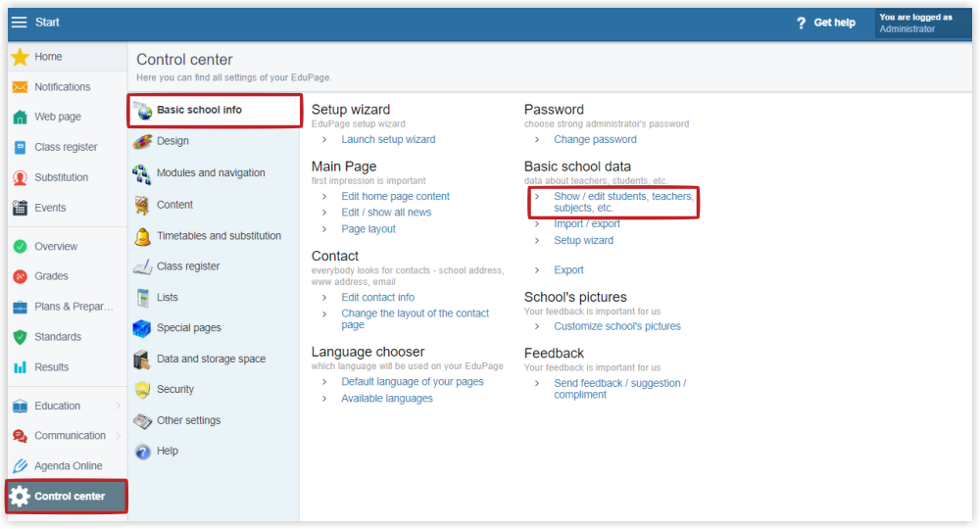Click the Standards shield icon
The height and width of the screenshot is (529, 980).
coord(20,337)
